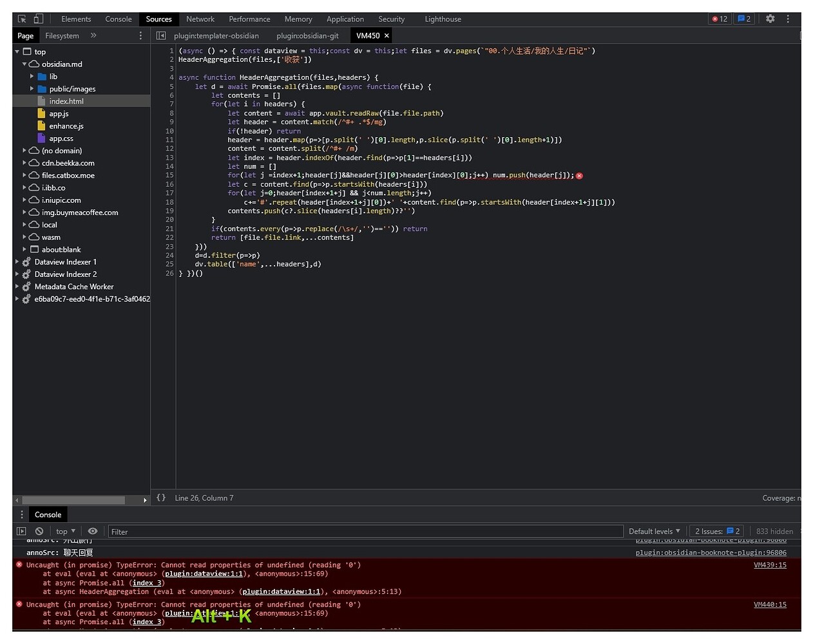Open the Filesystem navigator tab
Image resolution: width=813 pixels, height=644 pixels.
pyautogui.click(x=62, y=36)
